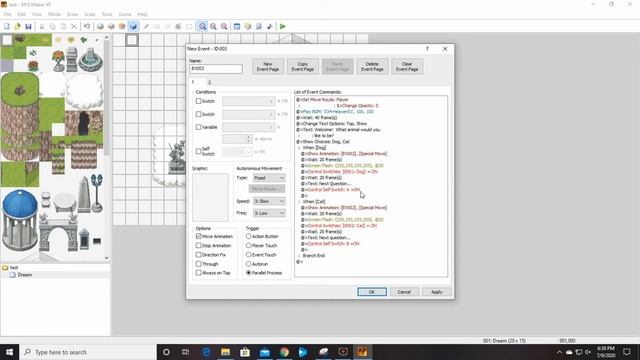Open the Self Switch condition dropdown
This screenshot has height=360, width=640.
pyautogui.click(x=237, y=152)
